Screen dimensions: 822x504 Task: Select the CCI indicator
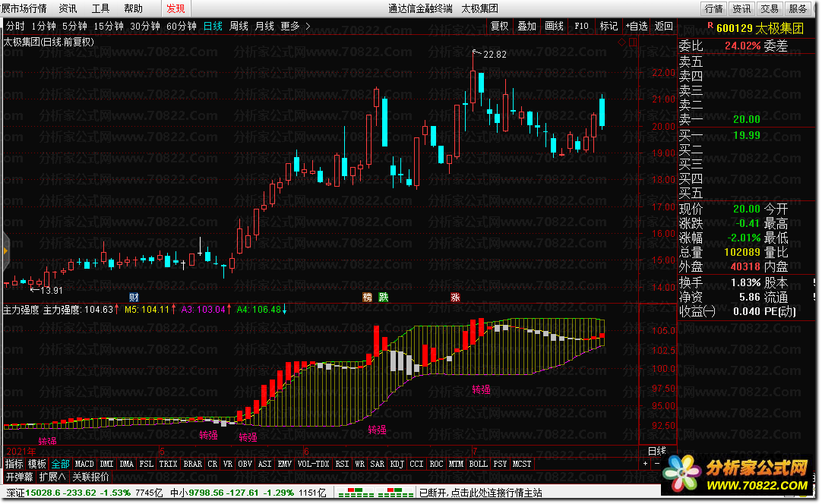point(416,464)
